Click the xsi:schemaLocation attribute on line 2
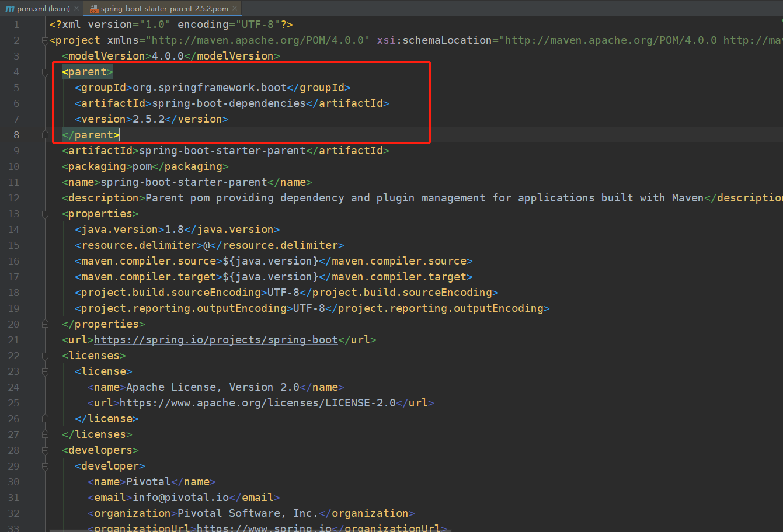The image size is (783, 532). (x=434, y=40)
